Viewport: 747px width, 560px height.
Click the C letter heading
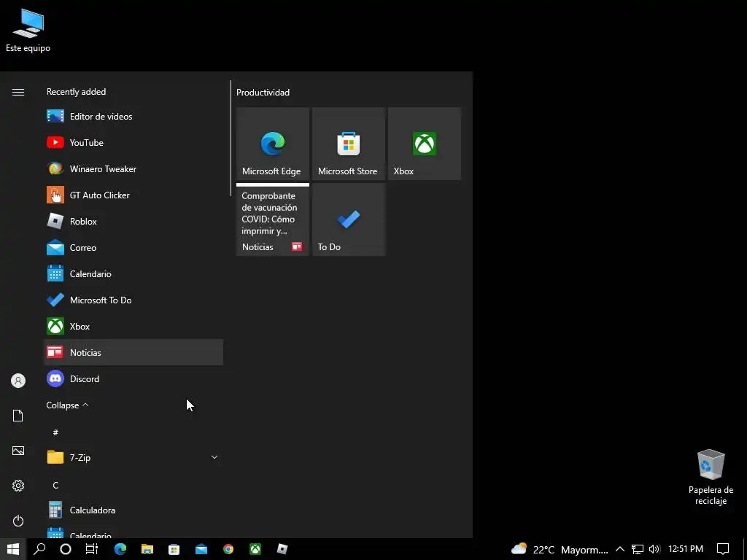pos(55,485)
